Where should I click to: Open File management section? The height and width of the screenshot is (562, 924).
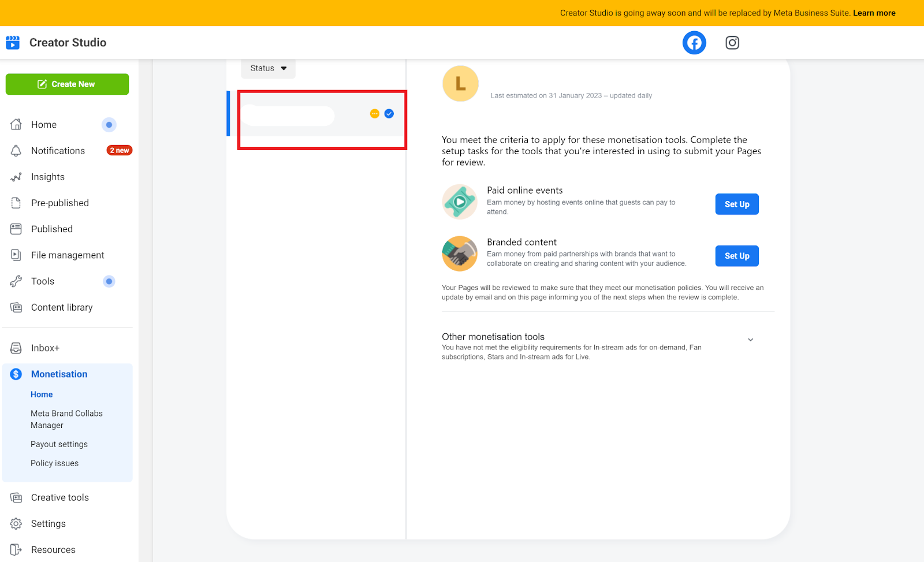pos(67,255)
